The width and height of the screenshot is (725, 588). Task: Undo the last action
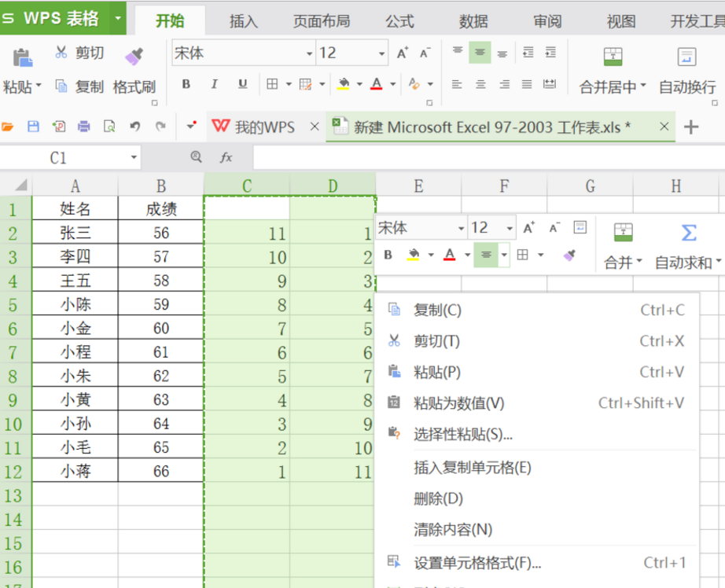pos(135,127)
